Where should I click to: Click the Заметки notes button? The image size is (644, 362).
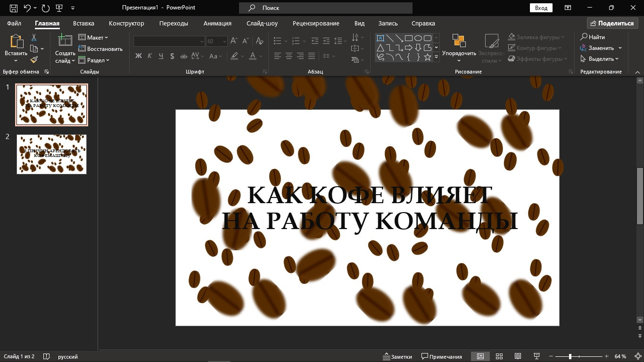[x=397, y=356]
